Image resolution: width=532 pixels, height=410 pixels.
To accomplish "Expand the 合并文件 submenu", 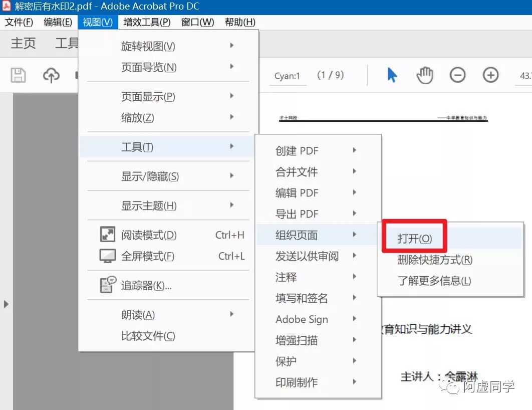I will click(x=318, y=171).
